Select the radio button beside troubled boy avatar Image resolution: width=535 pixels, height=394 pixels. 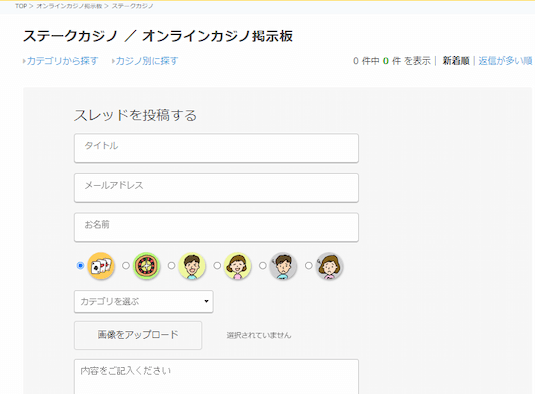pos(262,265)
